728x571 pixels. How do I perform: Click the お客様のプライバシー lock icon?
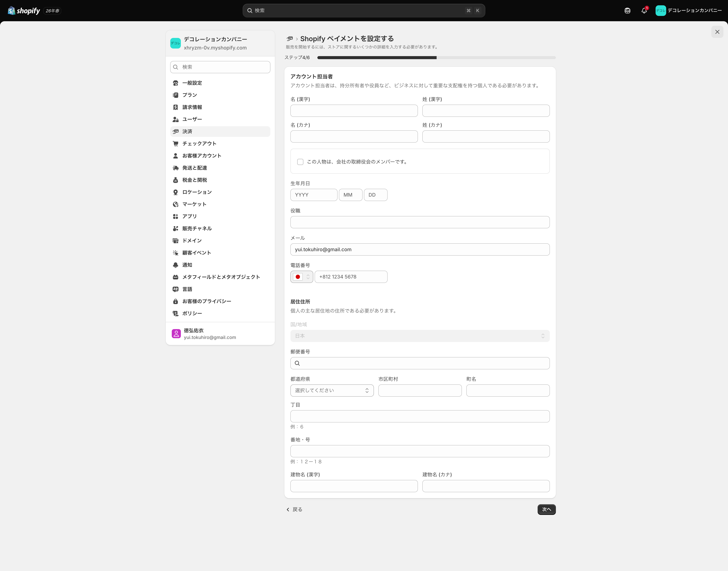(176, 302)
